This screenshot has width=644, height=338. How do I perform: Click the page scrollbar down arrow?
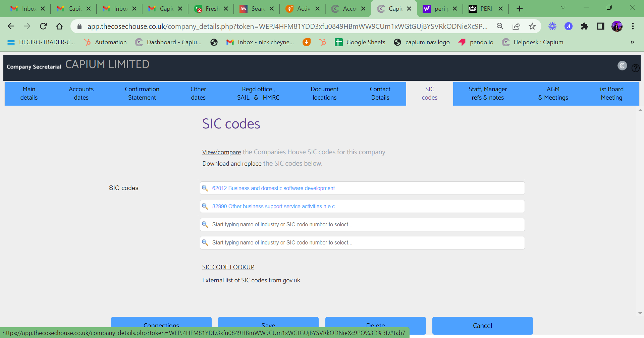(640, 313)
